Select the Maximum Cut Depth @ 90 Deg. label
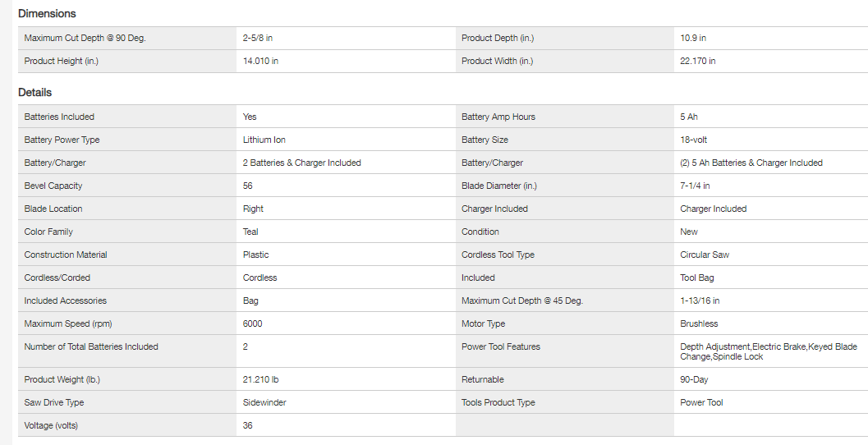 (x=85, y=38)
